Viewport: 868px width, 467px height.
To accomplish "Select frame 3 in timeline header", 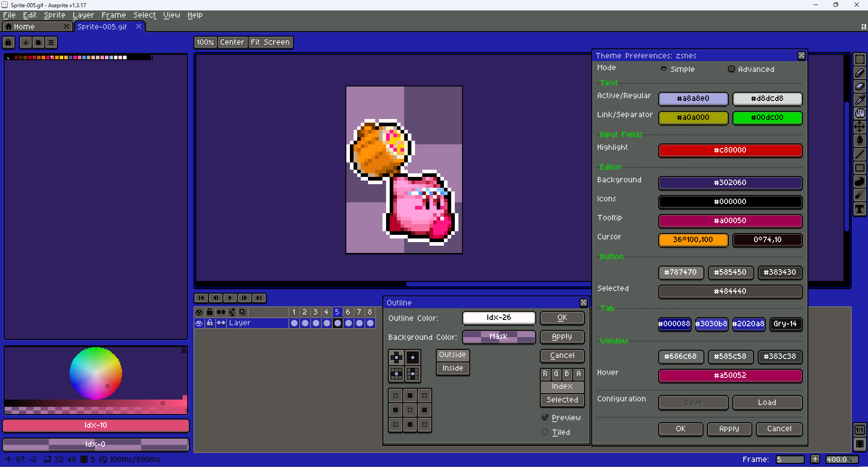I will [316, 312].
